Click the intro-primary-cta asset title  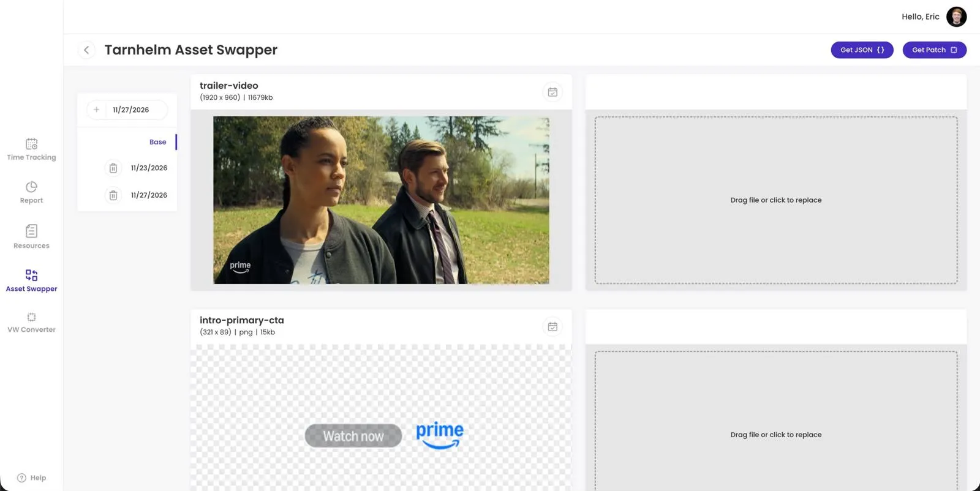click(241, 320)
